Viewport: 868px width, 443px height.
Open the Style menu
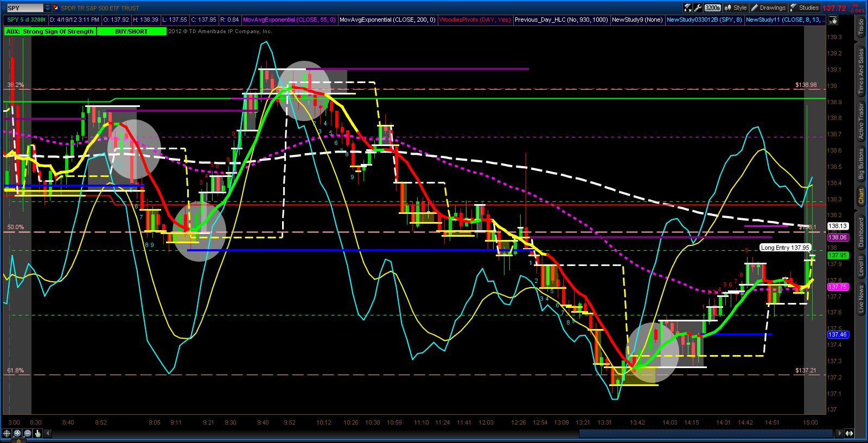click(736, 8)
